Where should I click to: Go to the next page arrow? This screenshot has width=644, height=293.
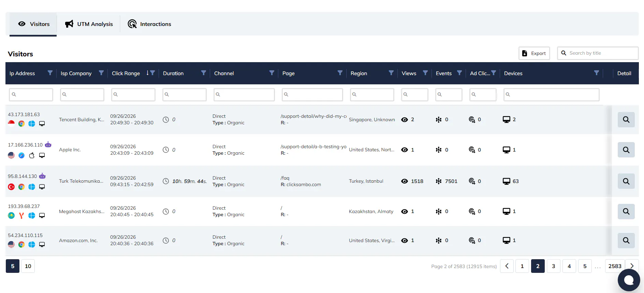pyautogui.click(x=632, y=266)
